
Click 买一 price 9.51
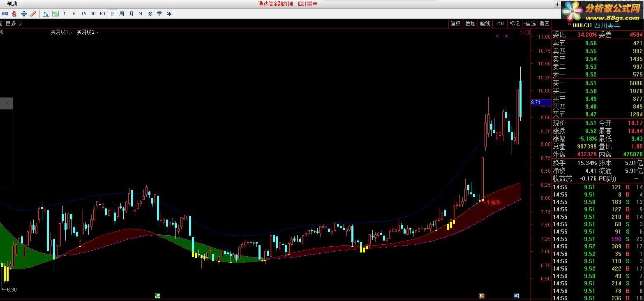[591, 83]
